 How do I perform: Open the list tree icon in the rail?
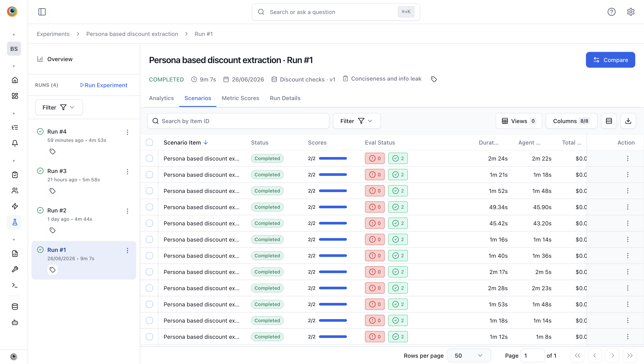[15, 127]
